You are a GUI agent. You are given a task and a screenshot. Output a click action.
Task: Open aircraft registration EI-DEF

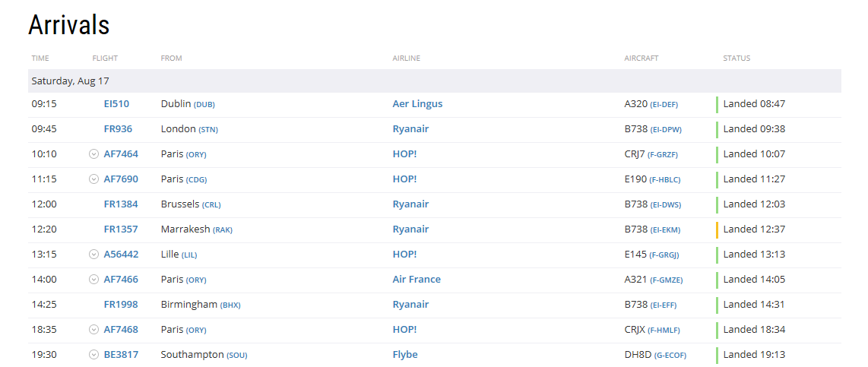pyautogui.click(x=664, y=105)
